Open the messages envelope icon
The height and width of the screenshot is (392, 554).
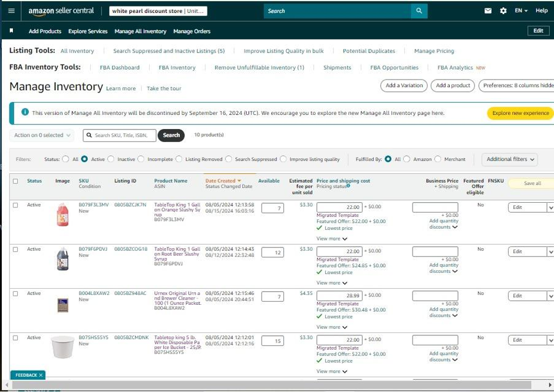click(488, 11)
